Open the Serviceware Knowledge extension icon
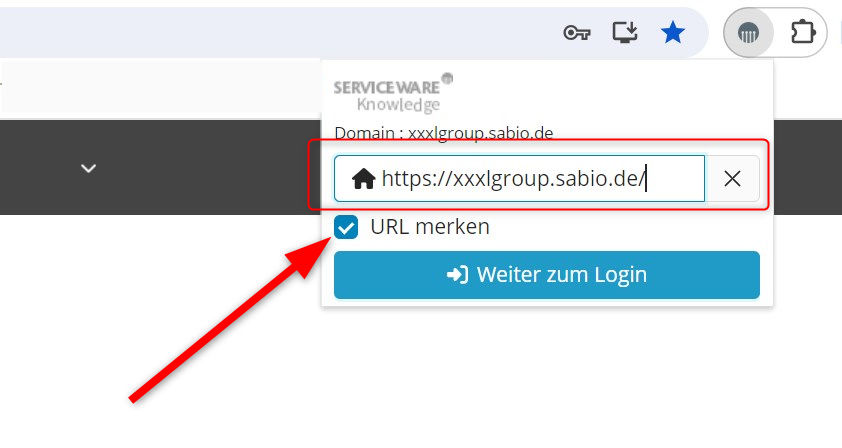This screenshot has width=842, height=448. point(748,33)
